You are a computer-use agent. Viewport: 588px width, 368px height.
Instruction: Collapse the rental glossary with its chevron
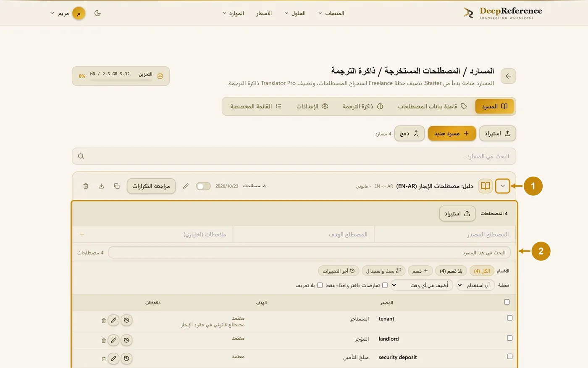click(503, 186)
